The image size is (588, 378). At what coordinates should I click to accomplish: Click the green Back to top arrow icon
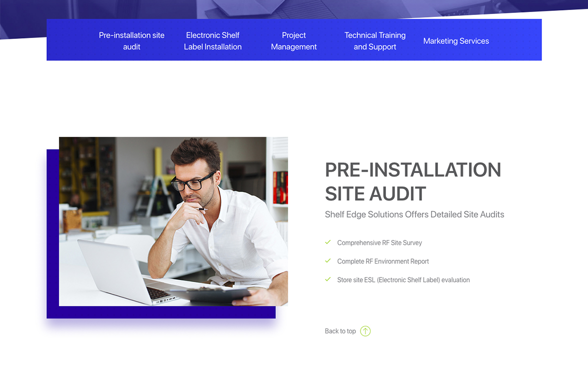point(365,331)
